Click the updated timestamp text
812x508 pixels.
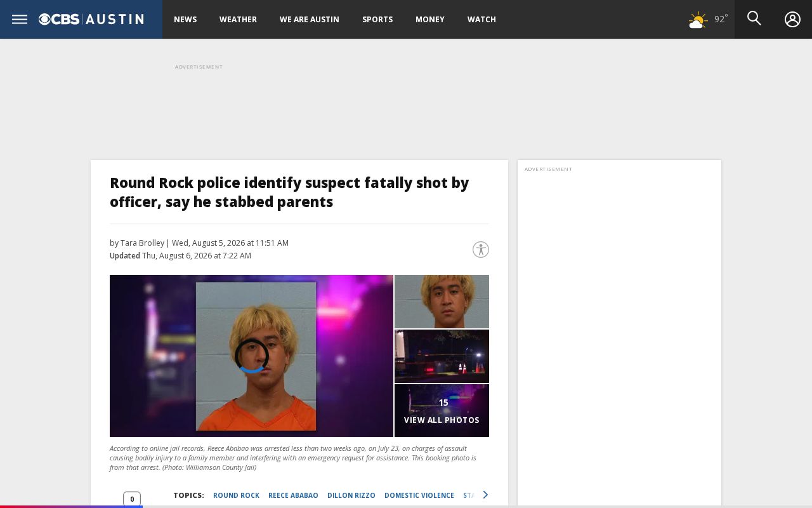pyautogui.click(x=180, y=255)
